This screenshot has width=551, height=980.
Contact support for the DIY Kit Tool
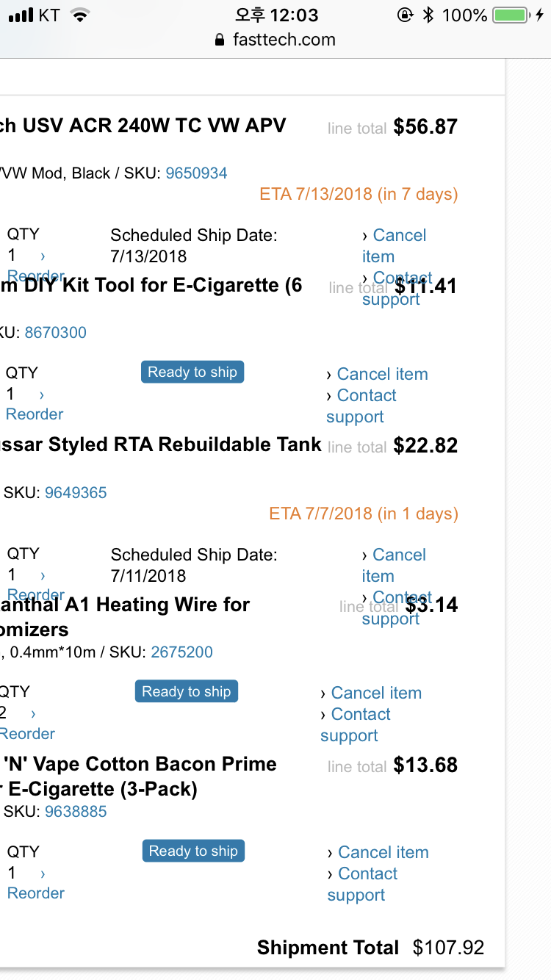tap(366, 396)
